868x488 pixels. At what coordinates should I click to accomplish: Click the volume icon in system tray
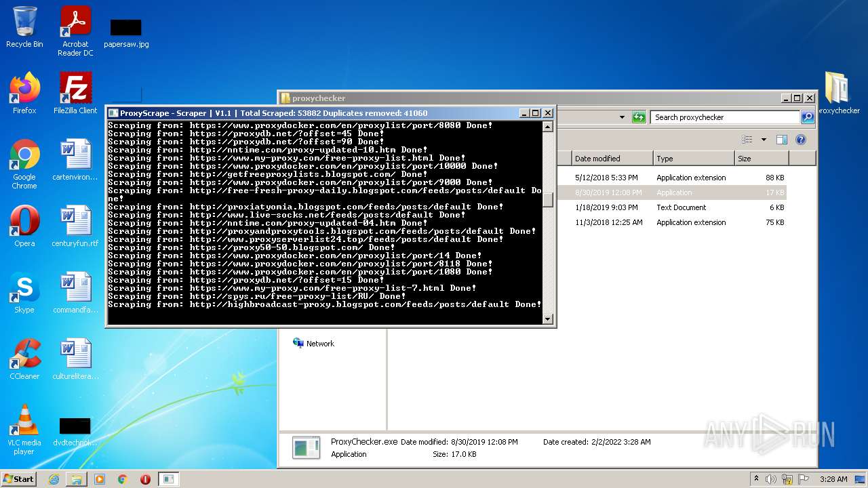(x=771, y=479)
